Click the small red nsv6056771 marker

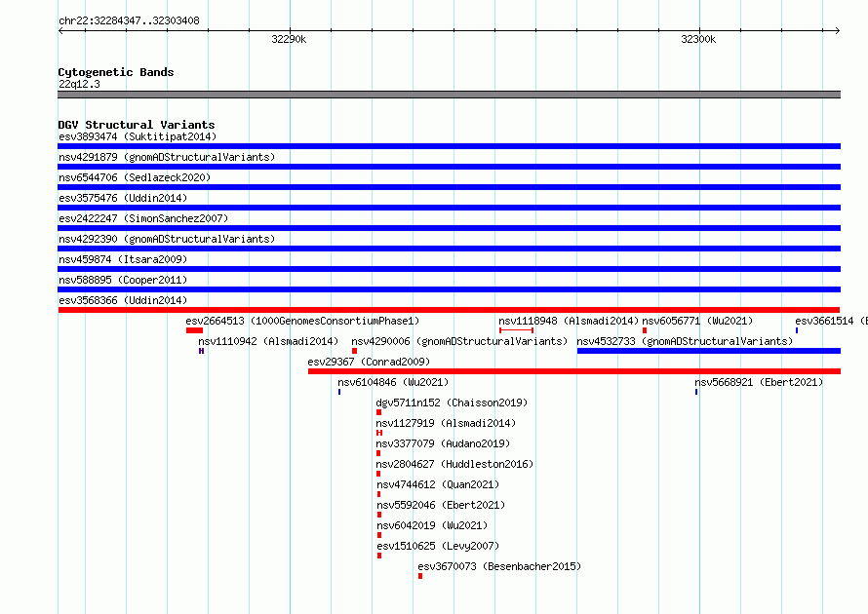click(645, 330)
